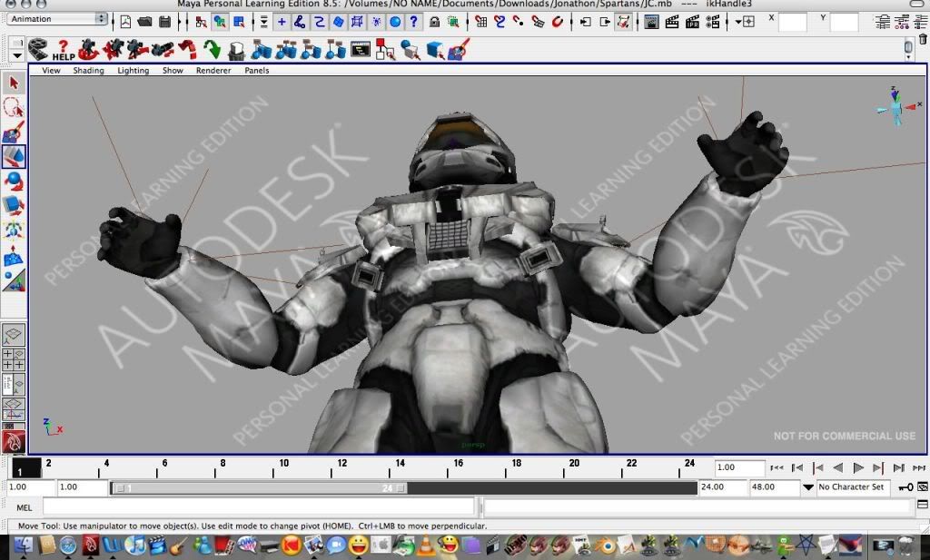Viewport: 930px width, 560px height.
Task: Go to start of playback range
Action: 777,467
